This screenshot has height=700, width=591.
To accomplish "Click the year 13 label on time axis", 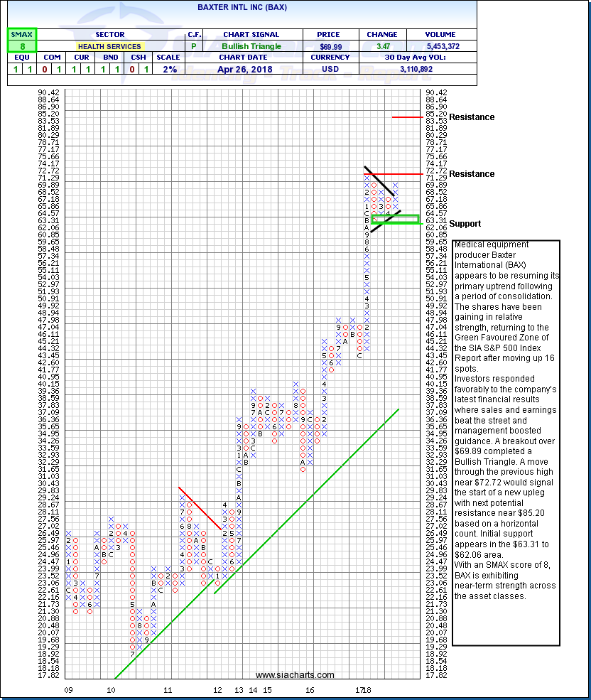I will [239, 690].
